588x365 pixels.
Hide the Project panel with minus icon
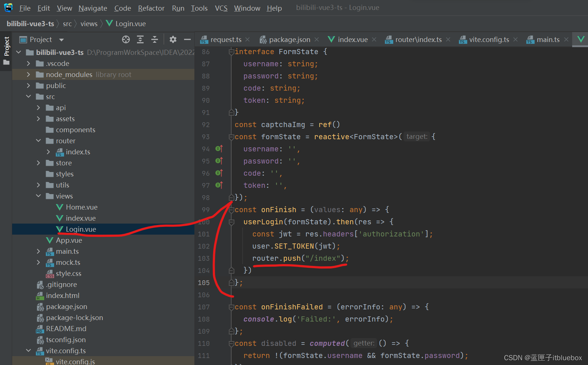point(187,39)
